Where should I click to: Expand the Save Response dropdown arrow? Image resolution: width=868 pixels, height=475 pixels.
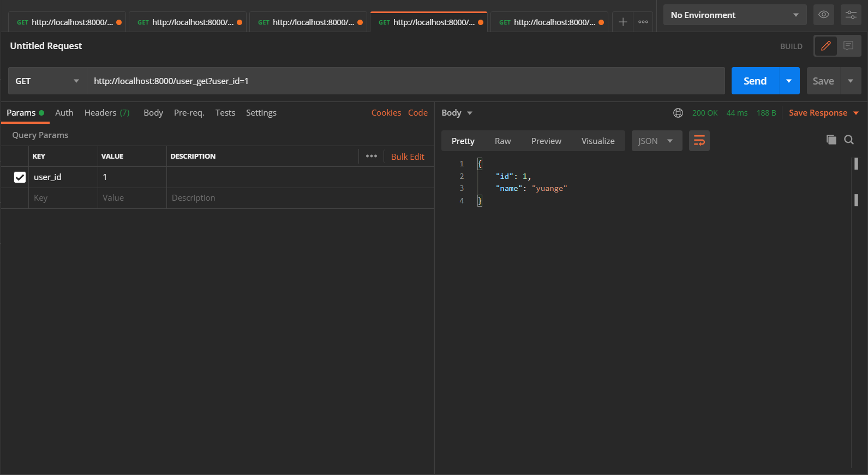click(x=856, y=113)
